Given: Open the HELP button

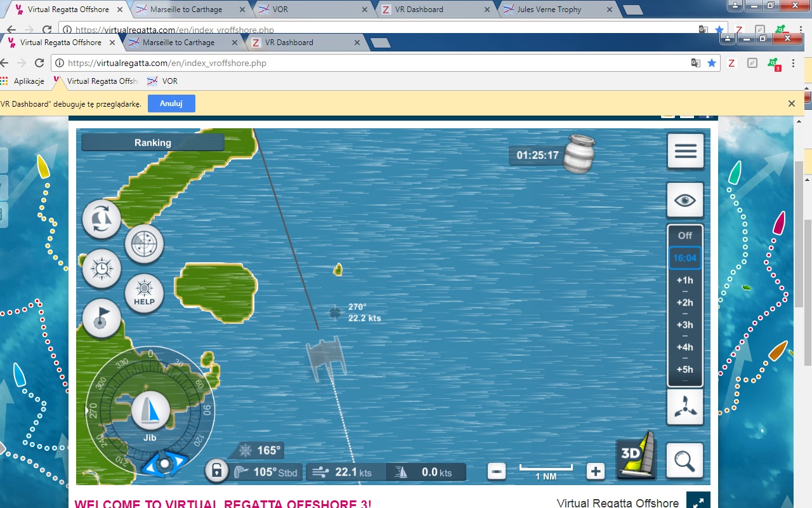Looking at the screenshot, I should point(144,294).
